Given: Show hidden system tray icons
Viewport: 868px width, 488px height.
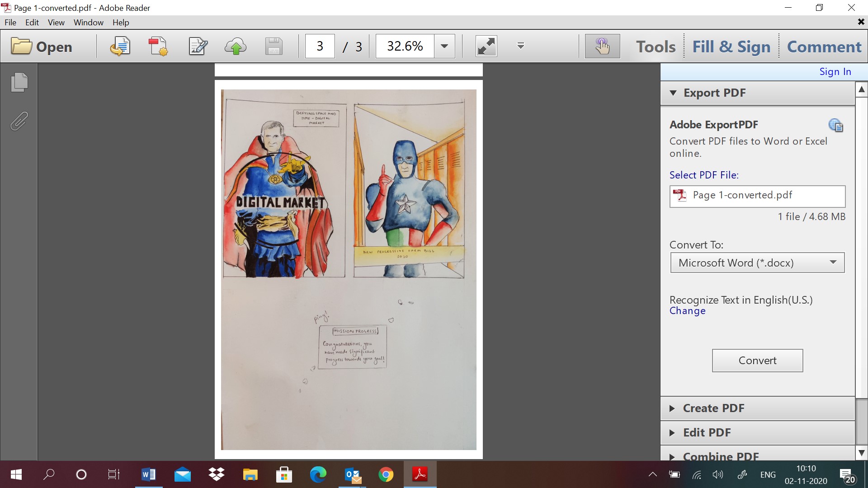Looking at the screenshot, I should point(653,474).
